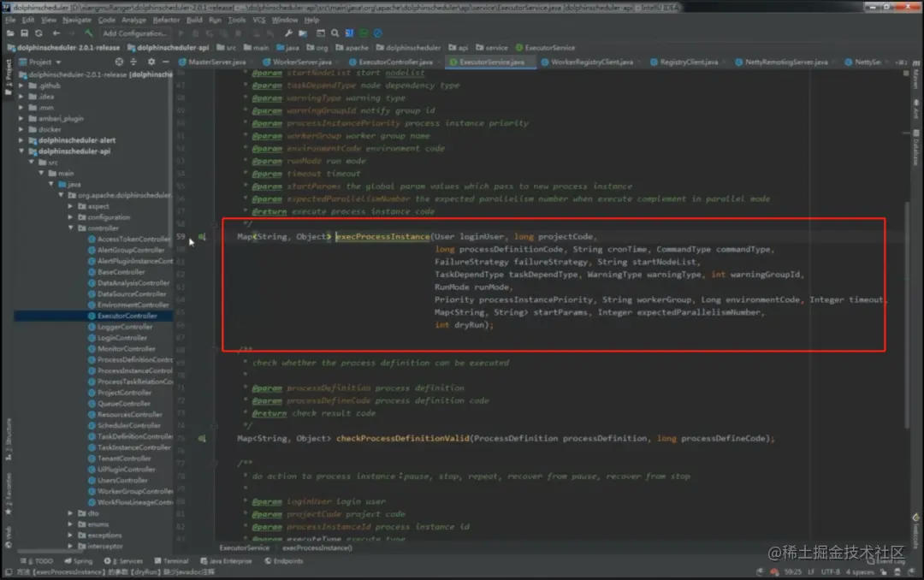Open the TODO tool window
The image size is (924, 580).
(37, 561)
